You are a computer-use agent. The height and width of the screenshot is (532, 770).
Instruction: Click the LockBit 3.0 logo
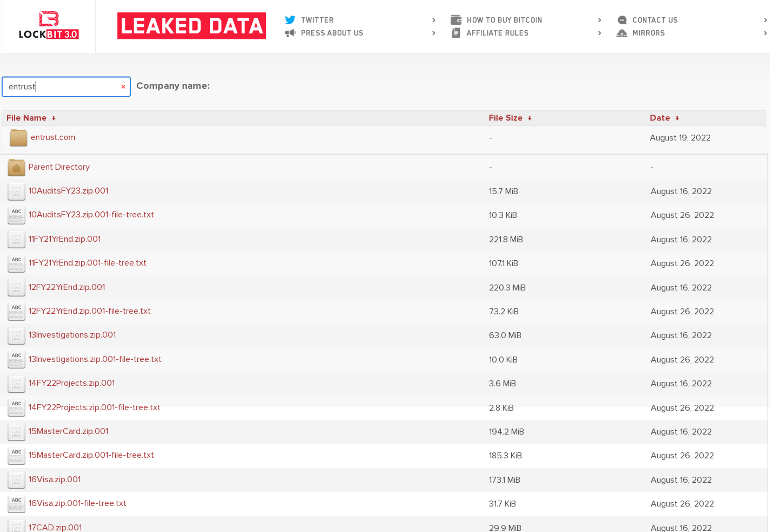click(x=49, y=25)
